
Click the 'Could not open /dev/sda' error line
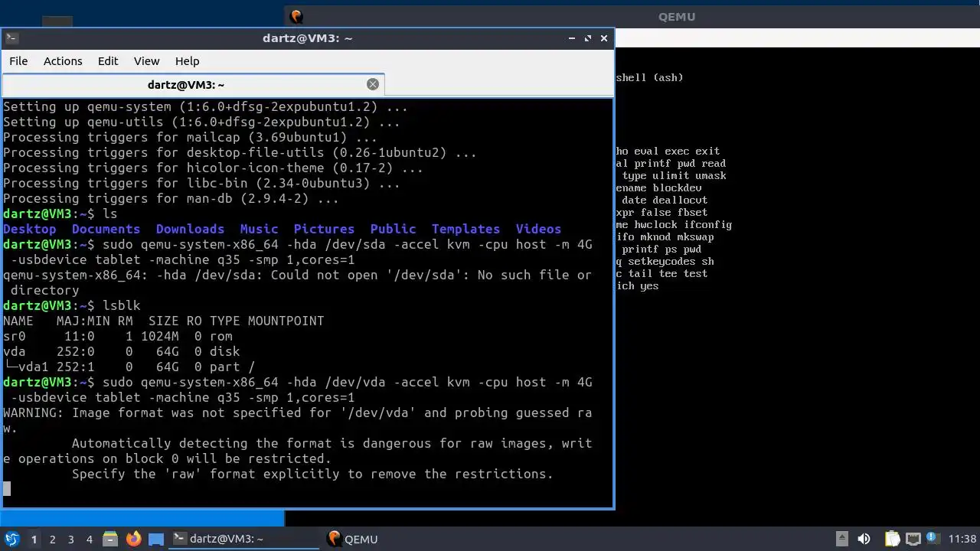298,275
